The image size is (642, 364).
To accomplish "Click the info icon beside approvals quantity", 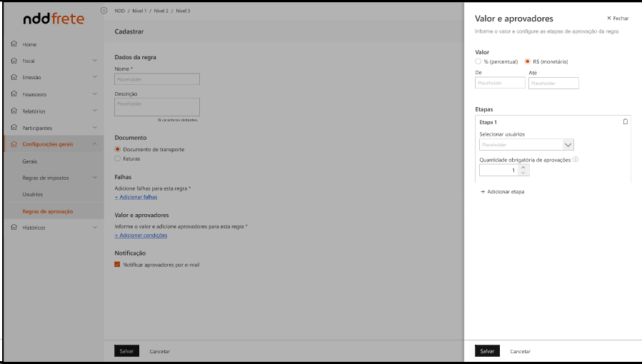I will pyautogui.click(x=576, y=160).
